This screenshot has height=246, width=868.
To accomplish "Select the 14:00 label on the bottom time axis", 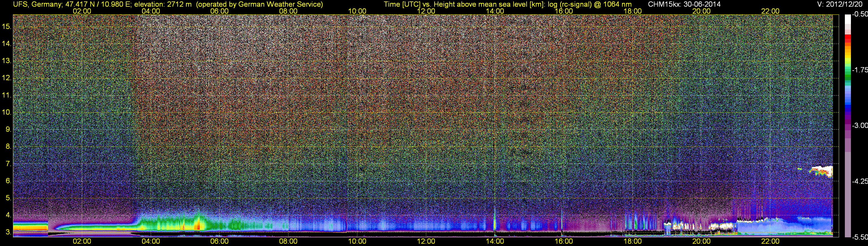I will 495,241.
